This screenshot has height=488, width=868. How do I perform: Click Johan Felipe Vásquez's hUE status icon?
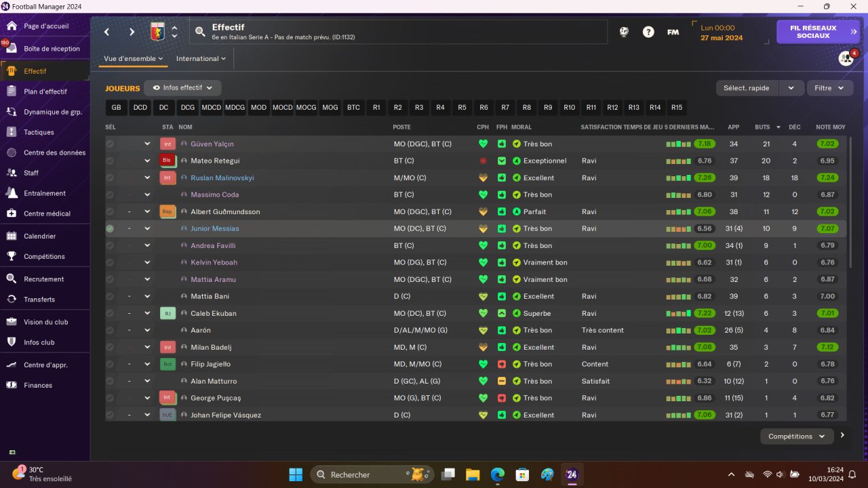click(x=167, y=415)
